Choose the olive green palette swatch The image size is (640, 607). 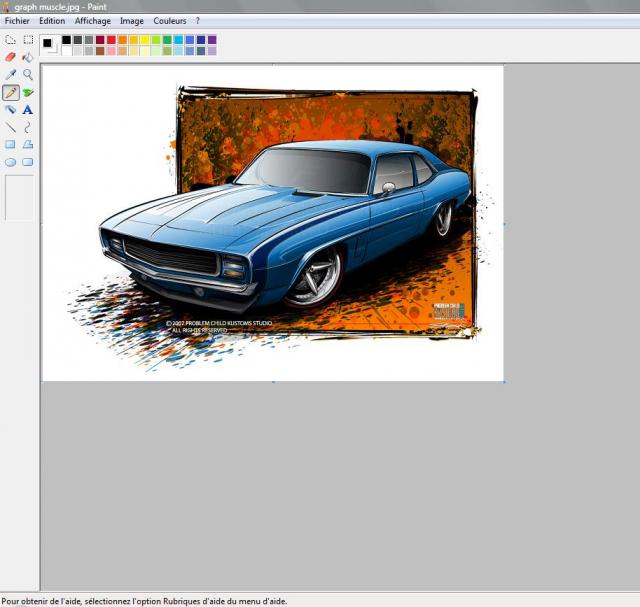[167, 51]
